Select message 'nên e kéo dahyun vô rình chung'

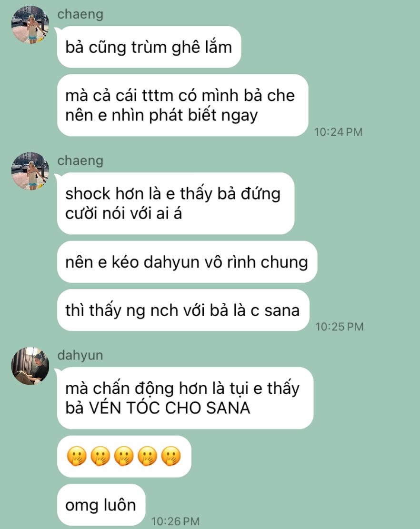tap(187, 262)
